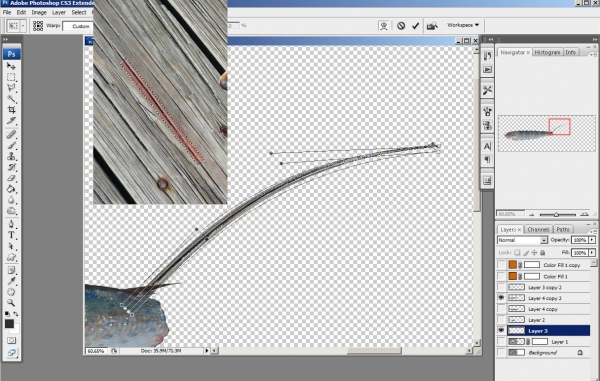Viewport: 600px width, 381px height.
Task: Select the Paint Bucket tool
Action: (x=11, y=189)
